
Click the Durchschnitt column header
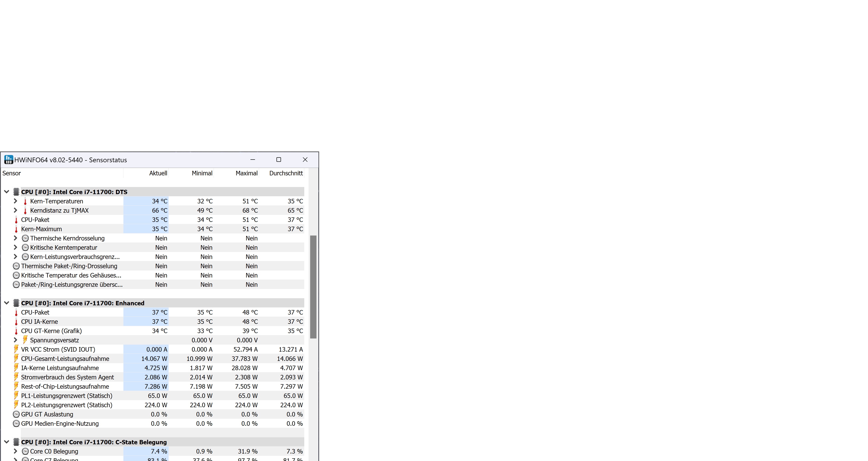[286, 173]
